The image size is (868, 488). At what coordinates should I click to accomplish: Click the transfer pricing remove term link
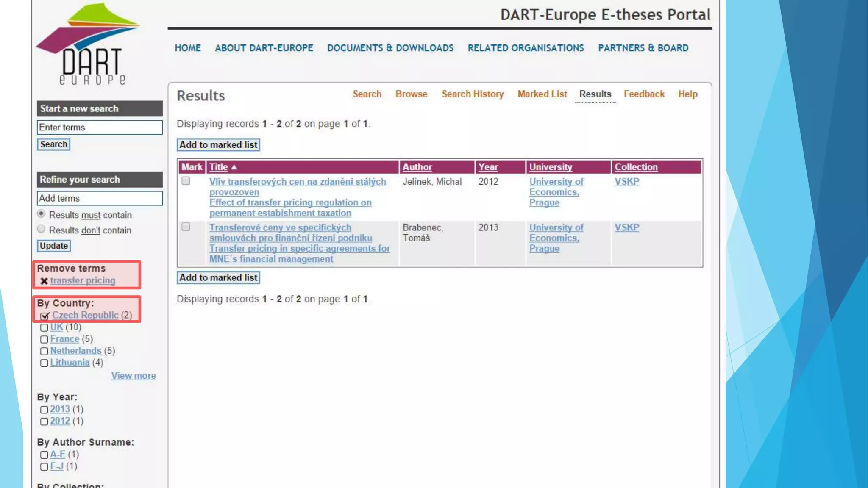83,280
